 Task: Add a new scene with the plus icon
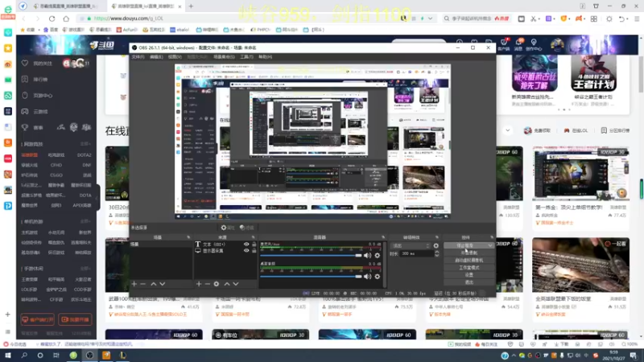[x=134, y=284]
